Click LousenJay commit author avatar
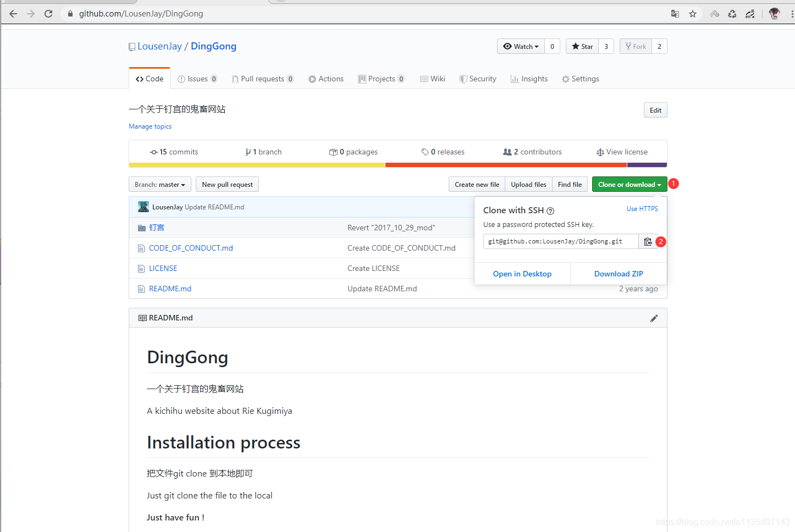 (143, 207)
